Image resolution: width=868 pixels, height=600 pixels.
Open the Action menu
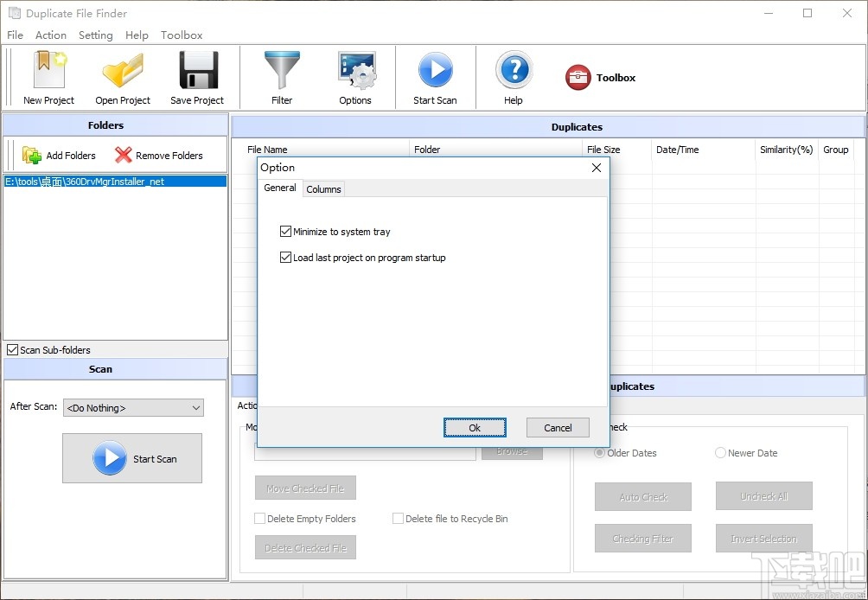pos(50,35)
